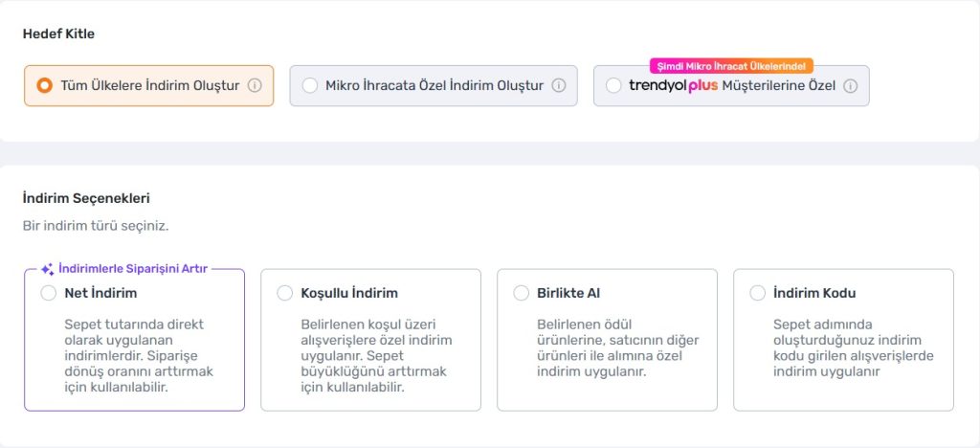The image size is (980, 448).
Task: Click info icon next to trendyolplus Müşterilerine Özel
Action: [x=850, y=86]
